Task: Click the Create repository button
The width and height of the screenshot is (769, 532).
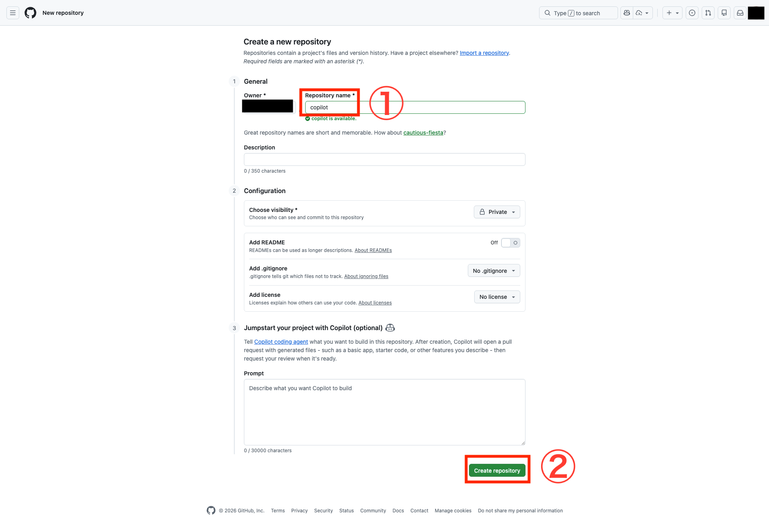Action: tap(497, 471)
